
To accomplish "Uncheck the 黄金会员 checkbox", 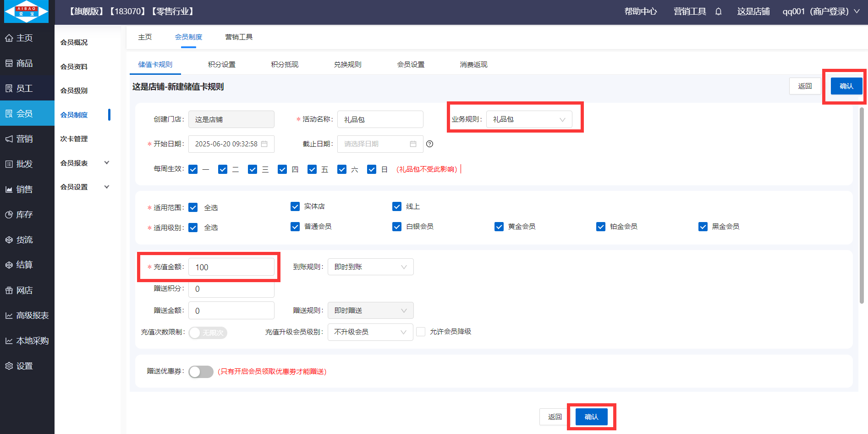I will pyautogui.click(x=499, y=227).
